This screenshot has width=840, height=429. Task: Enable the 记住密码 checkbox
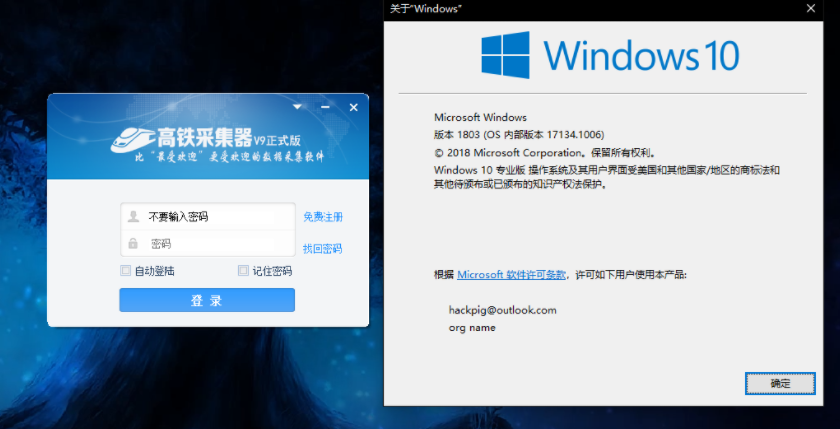243,271
